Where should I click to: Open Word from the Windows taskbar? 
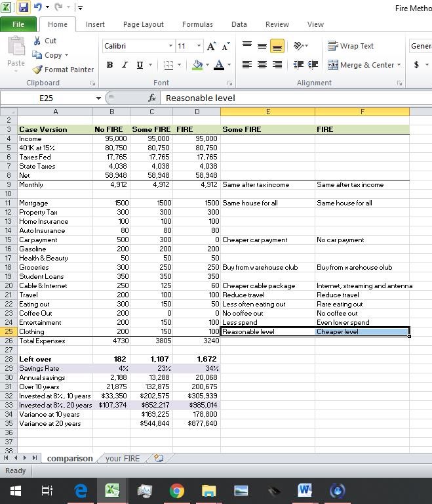(x=304, y=490)
